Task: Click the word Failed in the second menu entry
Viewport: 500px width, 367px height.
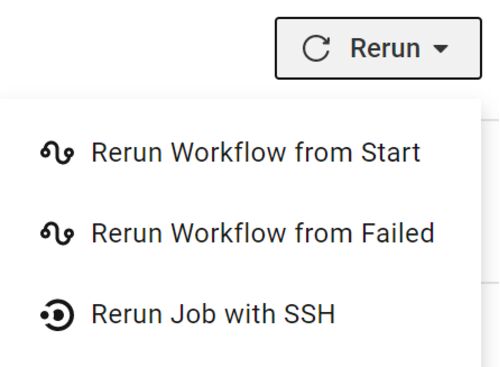Action: pyautogui.click(x=398, y=233)
